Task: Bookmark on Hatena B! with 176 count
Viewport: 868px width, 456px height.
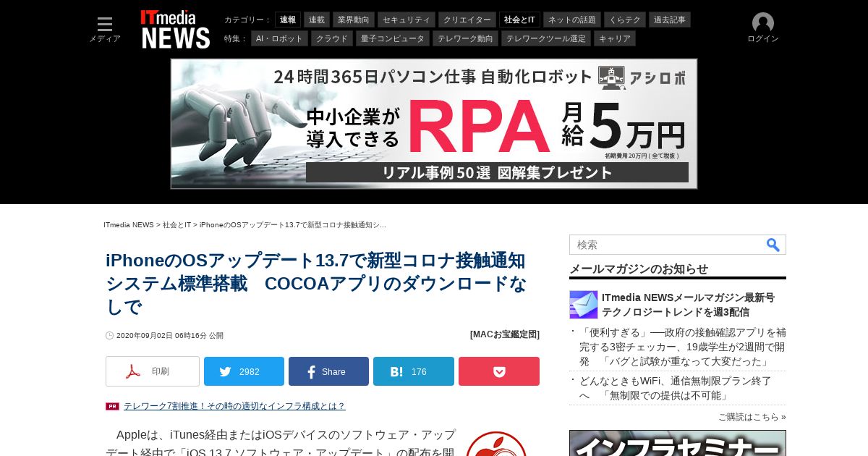Action: point(414,371)
